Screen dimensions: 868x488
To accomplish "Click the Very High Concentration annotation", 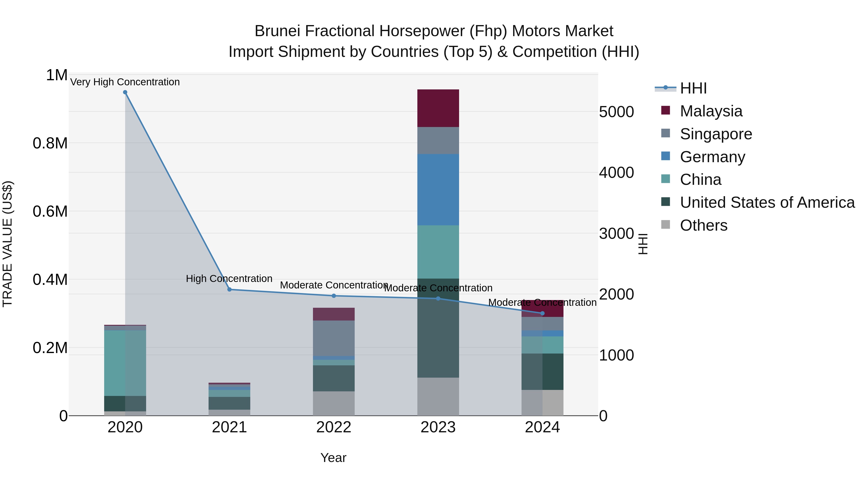I will (x=125, y=82).
